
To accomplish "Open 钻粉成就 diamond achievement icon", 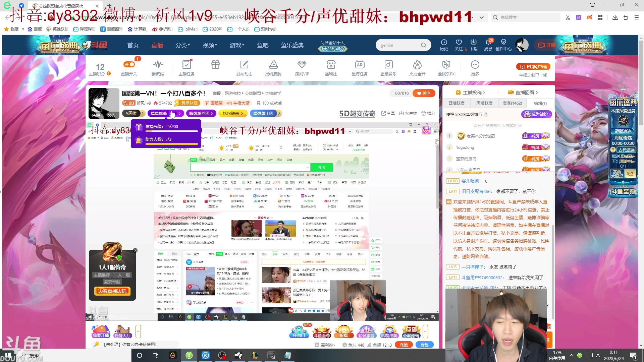I will click(389, 331).
